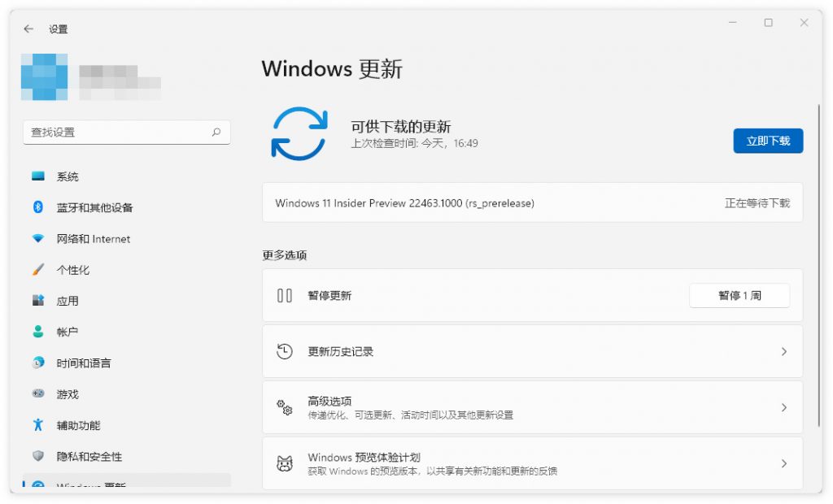The height and width of the screenshot is (504, 833).
Task: Click the 暂停 1 周 button
Action: point(739,295)
